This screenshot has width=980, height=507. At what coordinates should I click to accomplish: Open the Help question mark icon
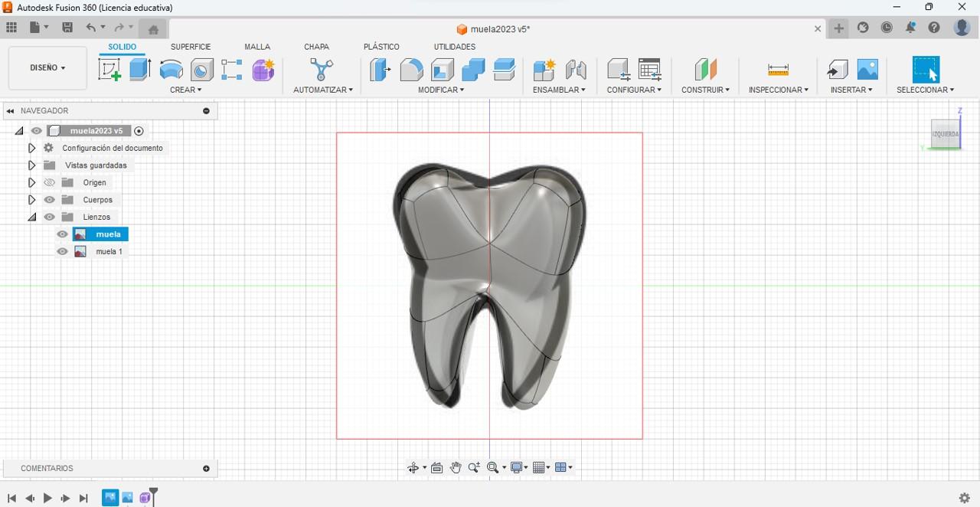click(x=934, y=28)
